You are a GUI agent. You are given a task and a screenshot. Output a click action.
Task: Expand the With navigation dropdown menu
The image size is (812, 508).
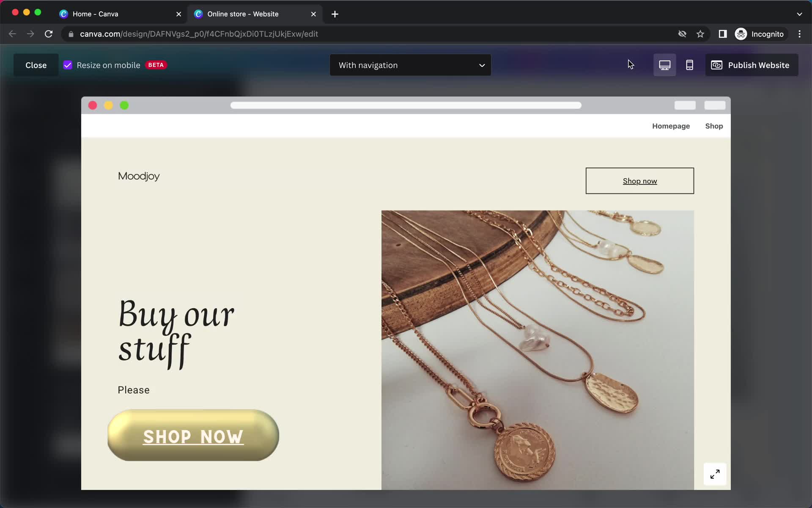(x=409, y=65)
